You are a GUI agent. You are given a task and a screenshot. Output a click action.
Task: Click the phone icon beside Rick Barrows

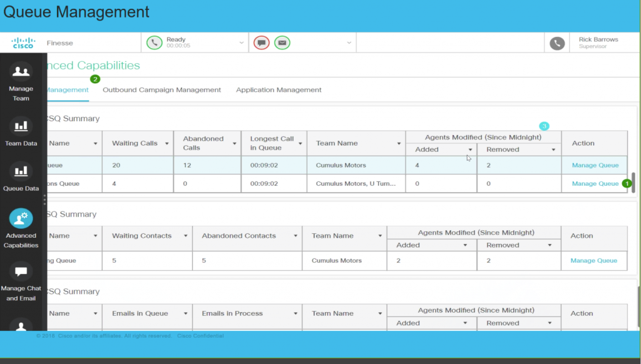click(x=556, y=43)
